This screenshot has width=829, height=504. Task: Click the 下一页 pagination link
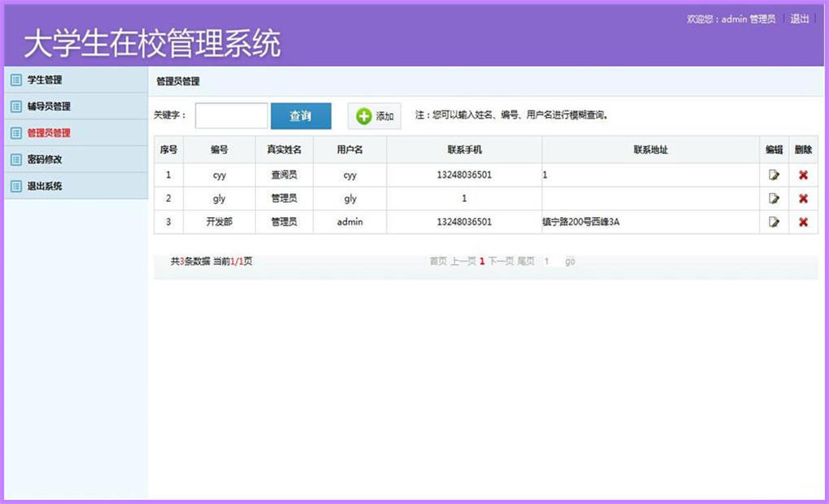pos(501,261)
